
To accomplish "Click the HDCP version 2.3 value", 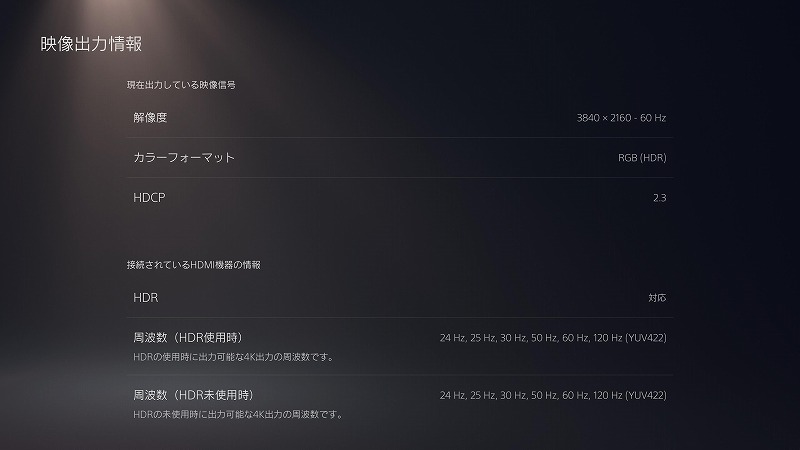I will pos(659,198).
